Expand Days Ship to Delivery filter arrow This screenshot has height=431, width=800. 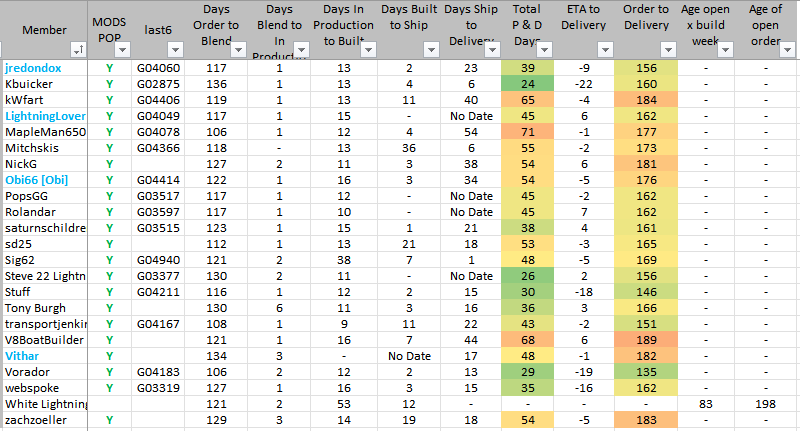(494, 49)
